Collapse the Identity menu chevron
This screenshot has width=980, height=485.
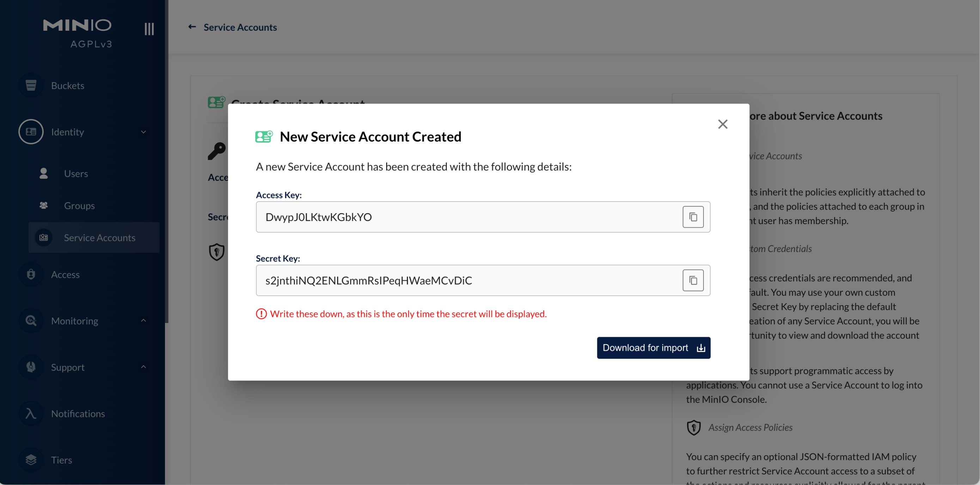click(144, 132)
